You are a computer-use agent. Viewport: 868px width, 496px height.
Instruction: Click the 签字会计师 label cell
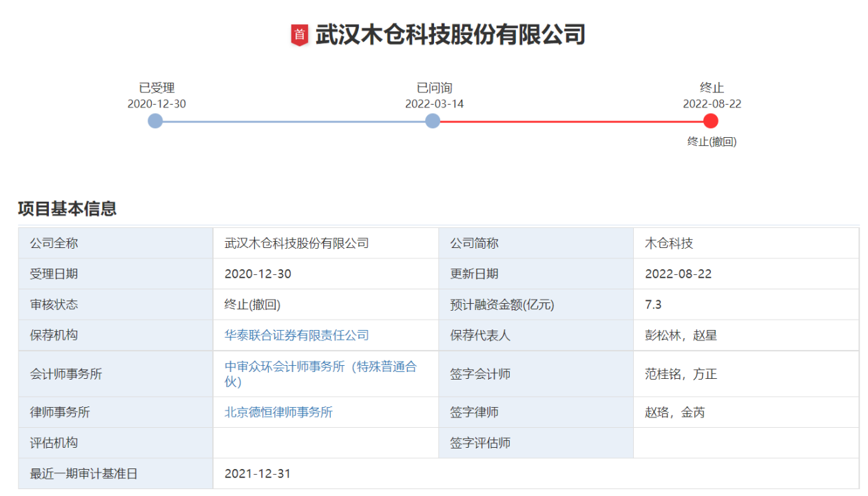tap(536, 374)
